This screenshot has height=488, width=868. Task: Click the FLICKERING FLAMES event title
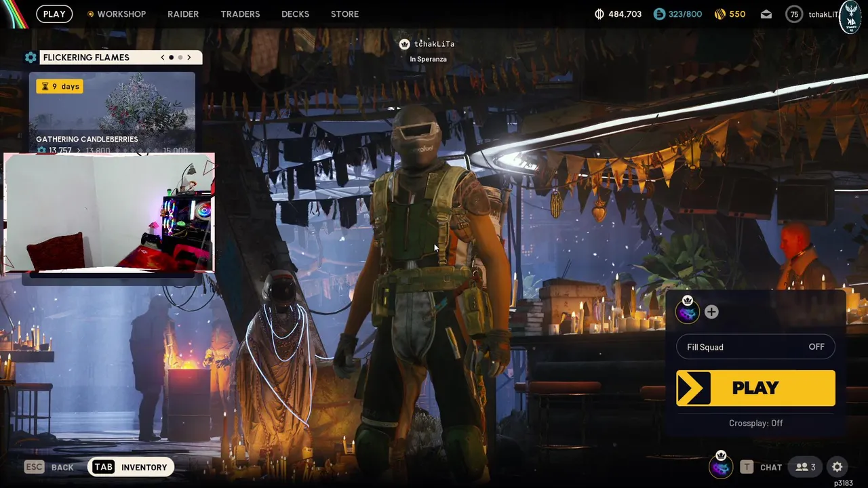86,58
